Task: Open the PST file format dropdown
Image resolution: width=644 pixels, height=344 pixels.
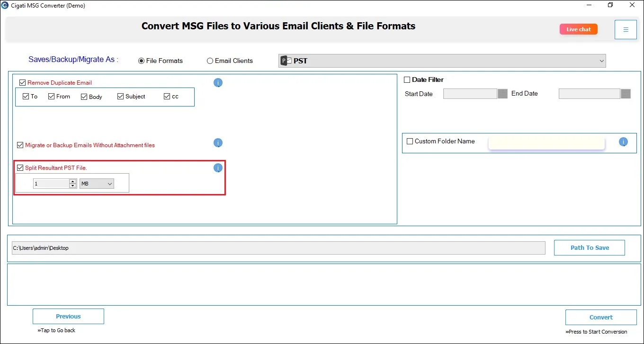Action: (x=442, y=61)
